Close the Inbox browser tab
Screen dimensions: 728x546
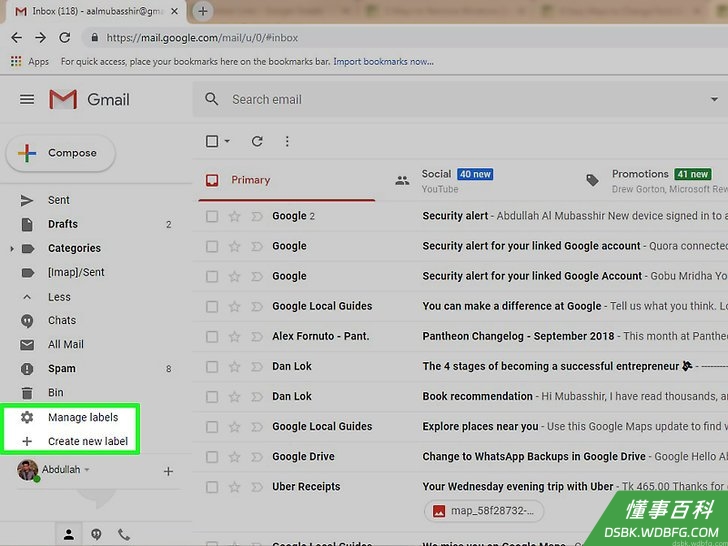click(175, 11)
